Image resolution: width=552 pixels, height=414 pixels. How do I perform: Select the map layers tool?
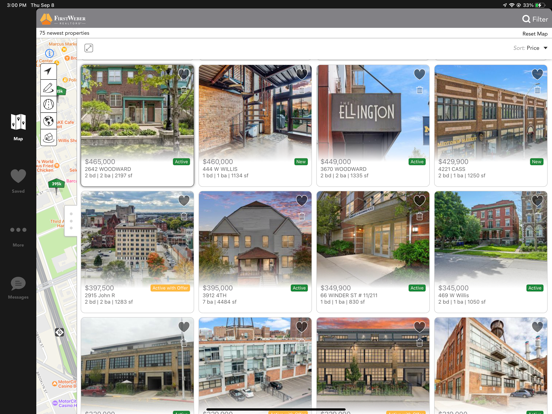[x=49, y=138]
